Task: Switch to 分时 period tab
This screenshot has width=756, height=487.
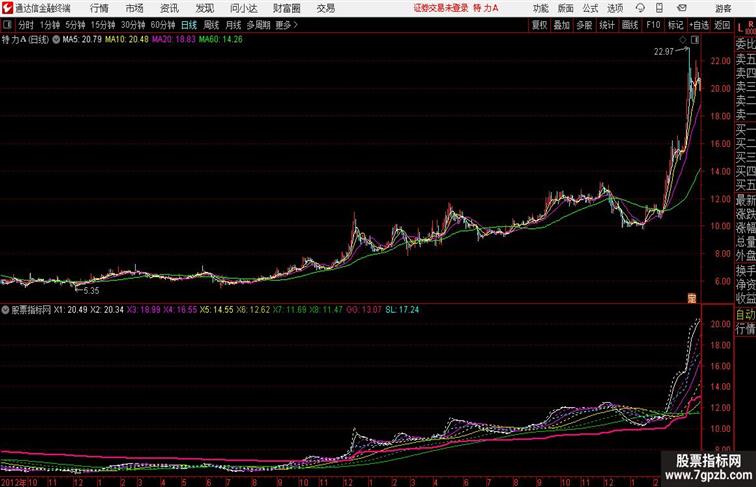Action: [26, 25]
